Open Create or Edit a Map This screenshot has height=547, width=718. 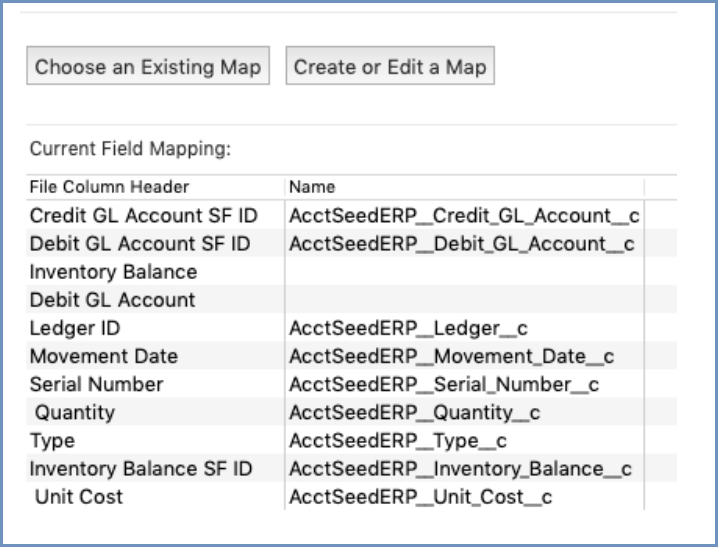click(390, 65)
